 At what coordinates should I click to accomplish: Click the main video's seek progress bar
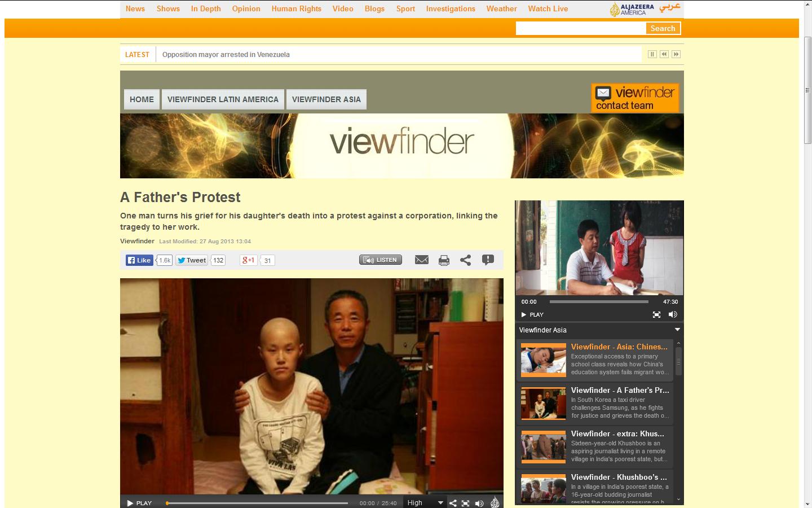(257, 503)
